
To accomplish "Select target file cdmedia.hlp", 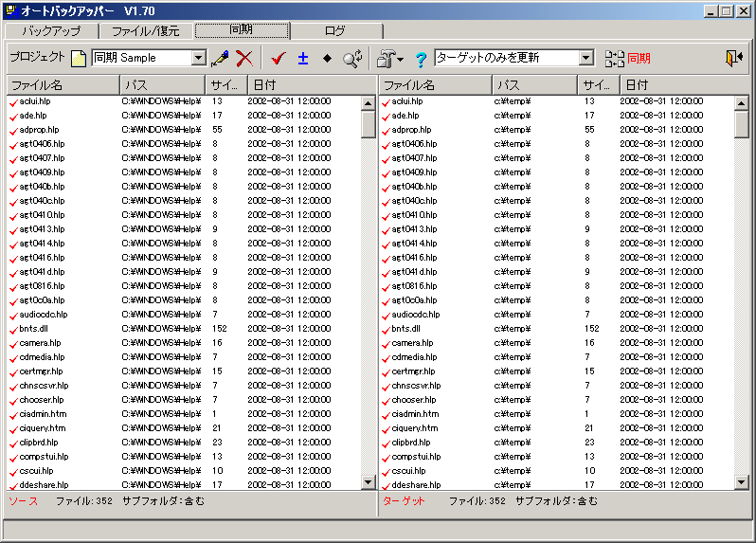I will tap(414, 357).
